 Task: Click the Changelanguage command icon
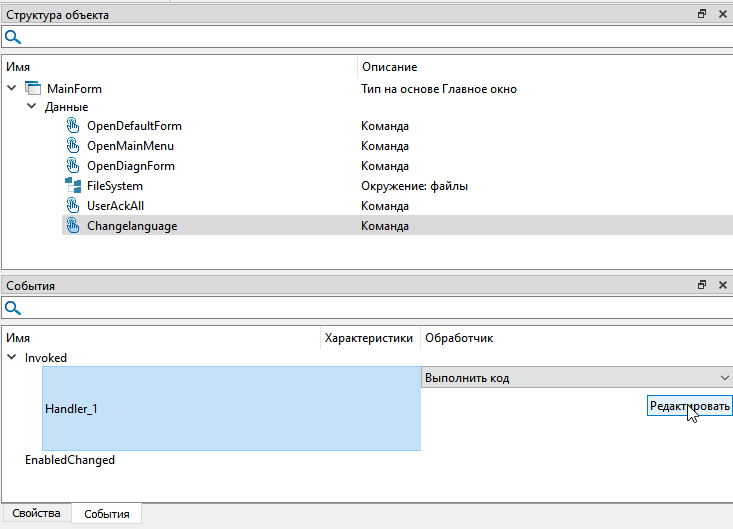72,226
